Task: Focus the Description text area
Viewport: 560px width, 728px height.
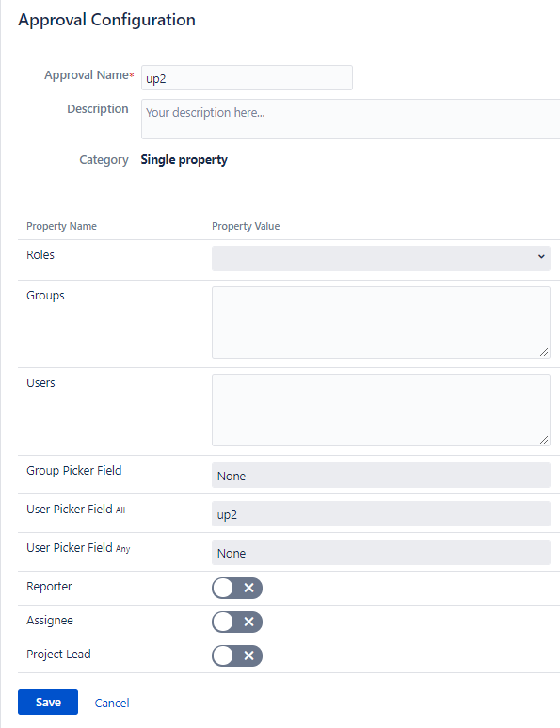Action: click(x=351, y=119)
